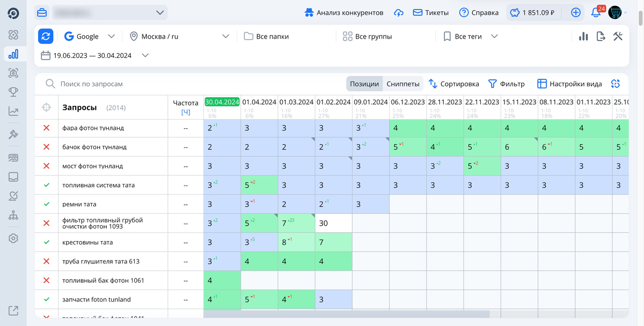This screenshot has width=644, height=326.
Task: Click in the Поиск по запросам search field
Action: click(193, 84)
